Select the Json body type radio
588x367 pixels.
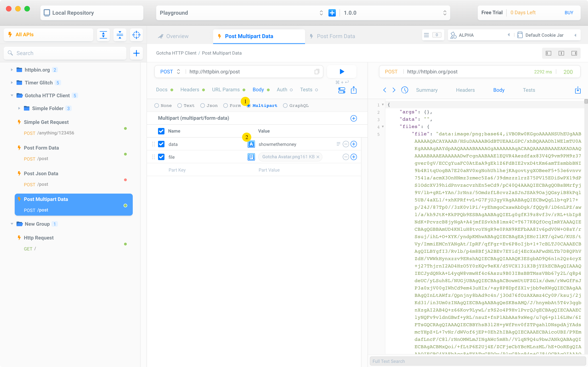202,106
